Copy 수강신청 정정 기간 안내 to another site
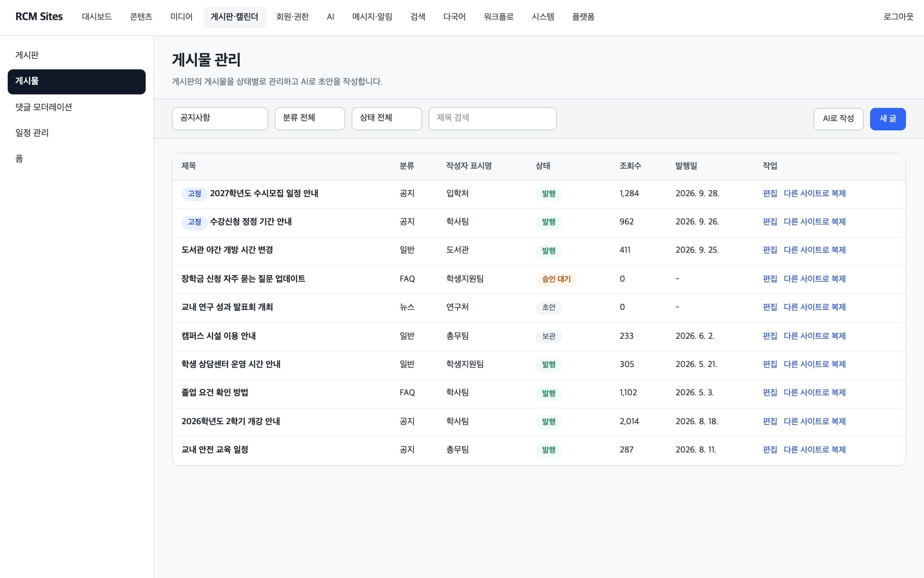 [x=814, y=222]
